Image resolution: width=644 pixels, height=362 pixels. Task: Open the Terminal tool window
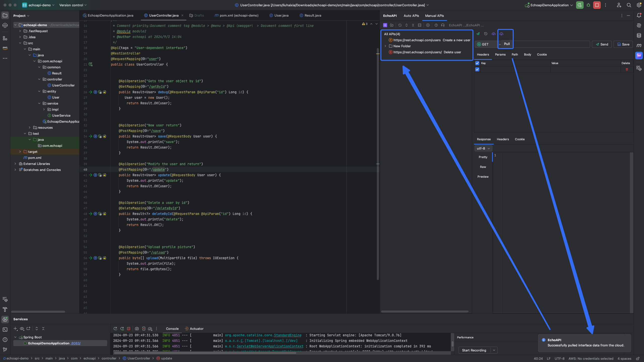[x=5, y=329]
